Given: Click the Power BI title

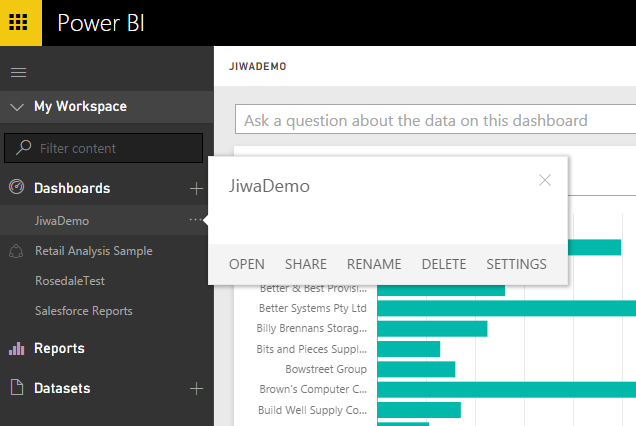Looking at the screenshot, I should (101, 23).
